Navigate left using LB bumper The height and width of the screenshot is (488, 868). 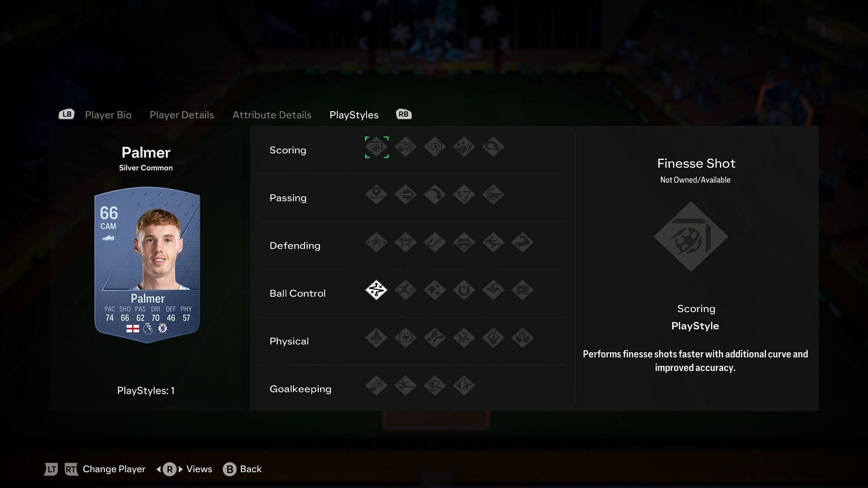66,114
